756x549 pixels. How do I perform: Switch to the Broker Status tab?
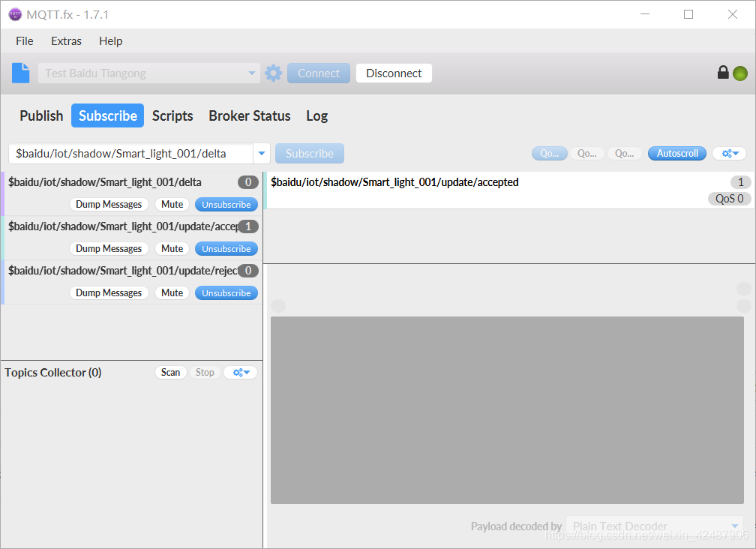(x=249, y=115)
